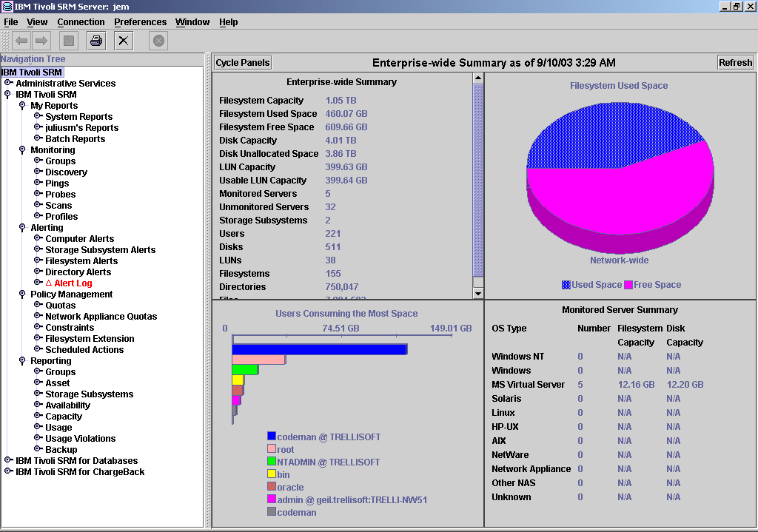Click the forward arrow toolbar icon

point(41,41)
